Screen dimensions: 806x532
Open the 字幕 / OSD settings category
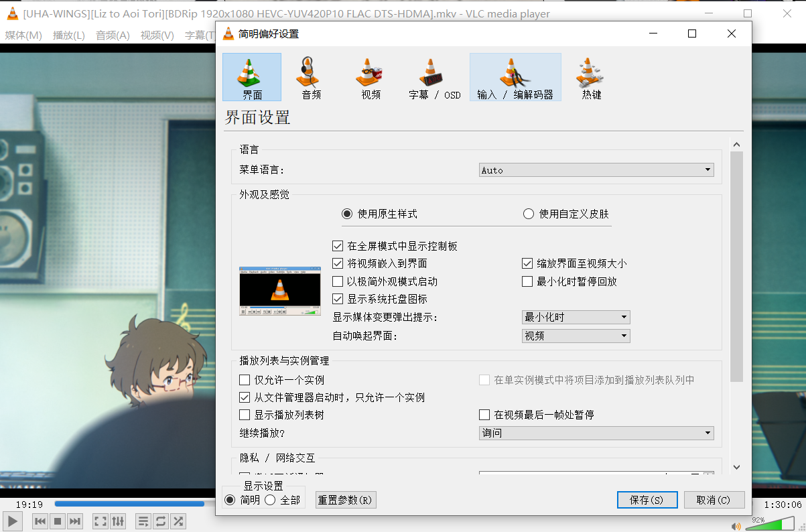(435, 78)
